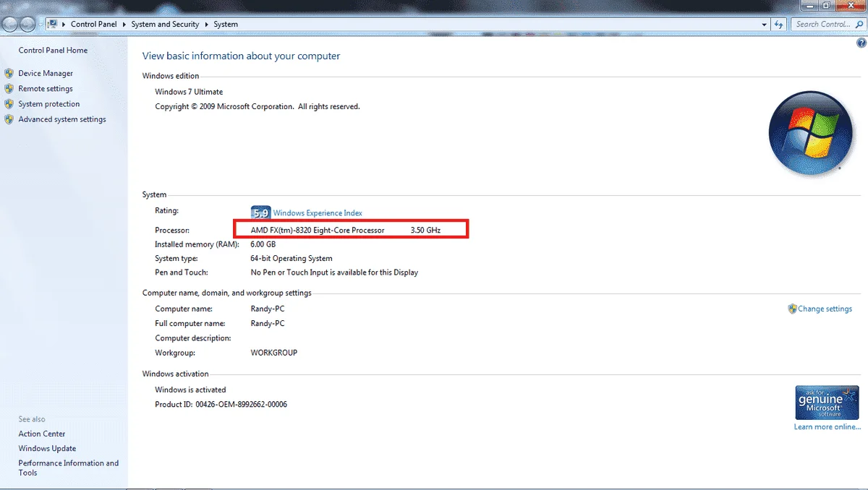Expand the arrow after Control Panel breadcrumb
The width and height of the screenshot is (868, 490).
tap(124, 24)
